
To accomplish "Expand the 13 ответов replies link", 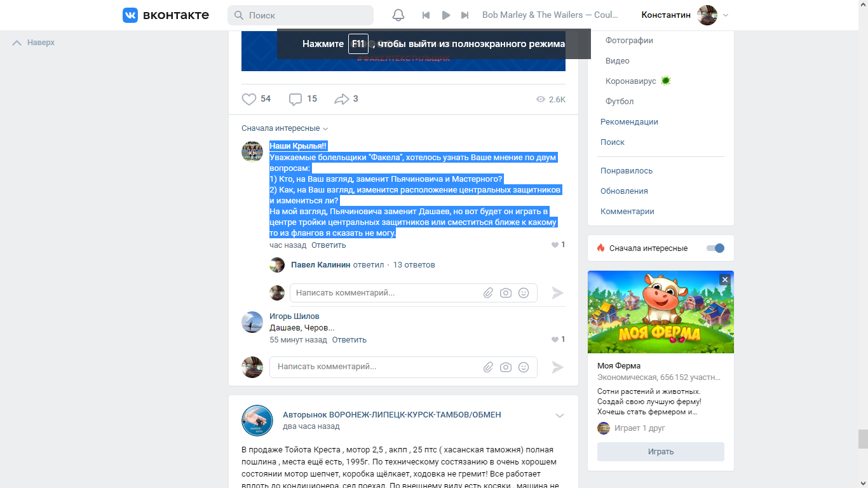I will click(x=414, y=265).
